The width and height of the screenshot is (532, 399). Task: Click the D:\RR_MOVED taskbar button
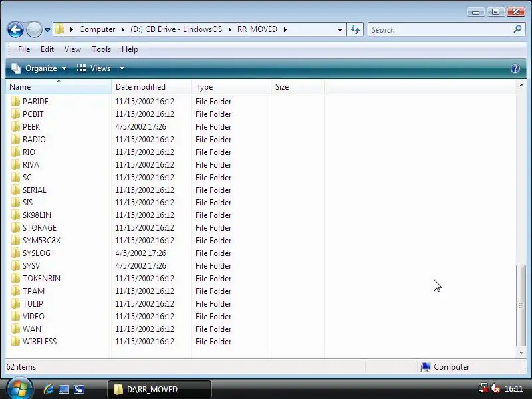coord(160,389)
